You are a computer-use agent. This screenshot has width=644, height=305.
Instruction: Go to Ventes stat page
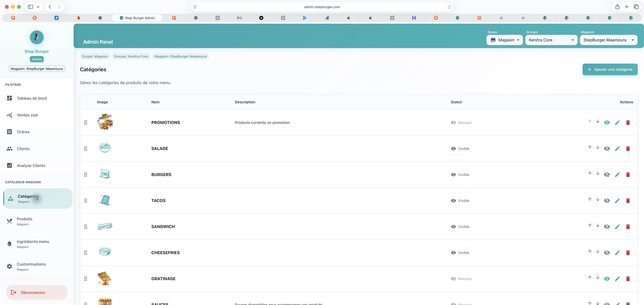coord(37,115)
